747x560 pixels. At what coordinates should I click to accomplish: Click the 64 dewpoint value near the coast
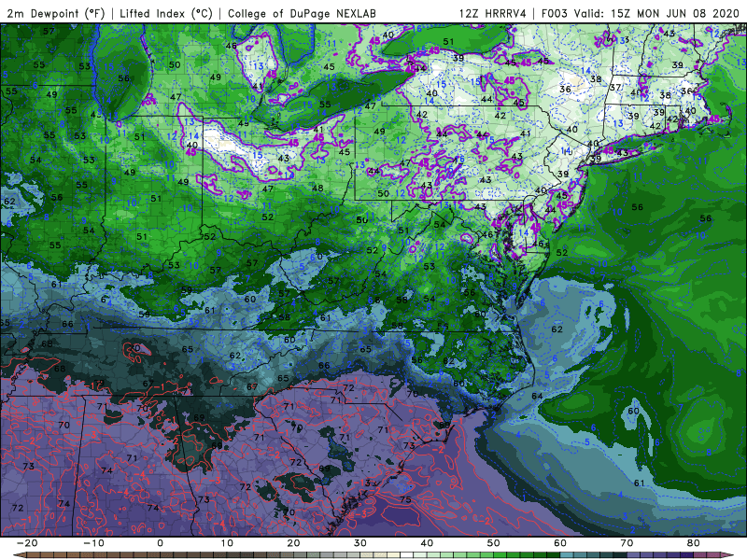(x=537, y=396)
